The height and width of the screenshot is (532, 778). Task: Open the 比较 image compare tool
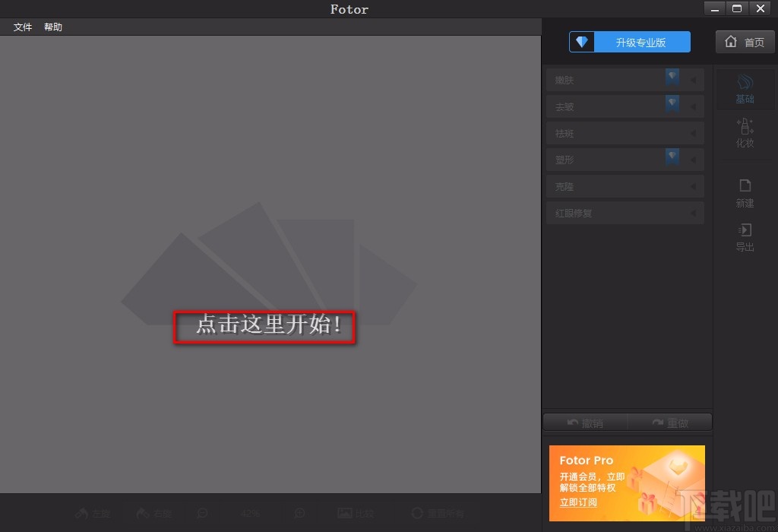pyautogui.click(x=354, y=513)
